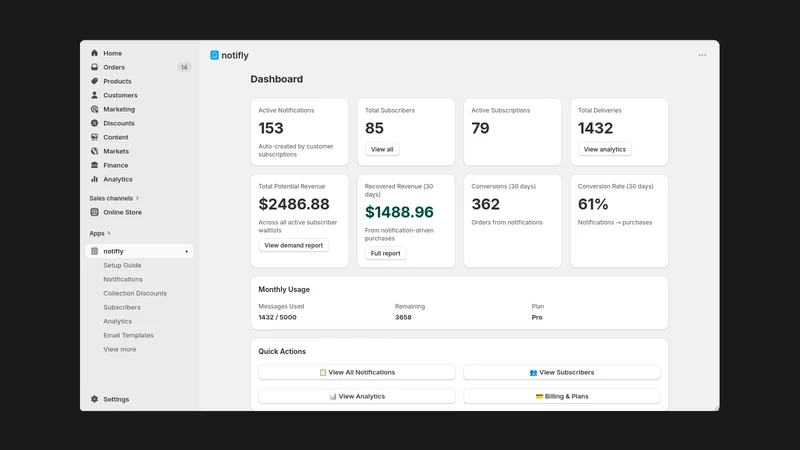Click the Online Store icon

pos(94,212)
